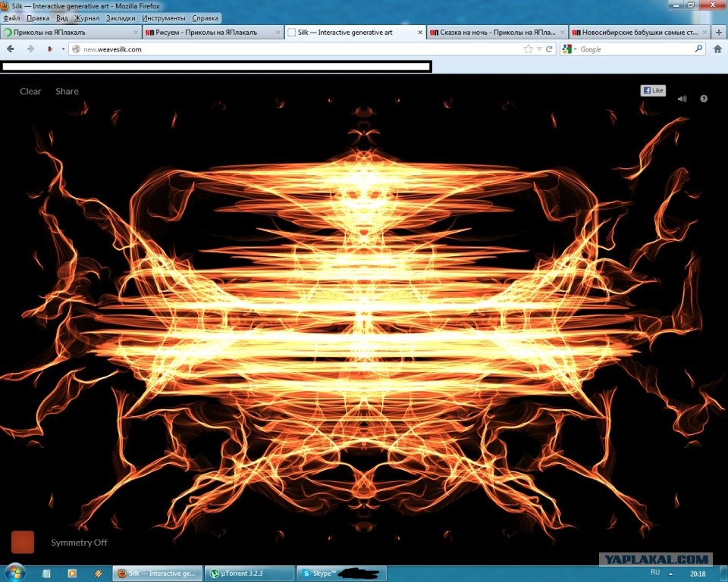
Task: Open the Закладки menu
Action: 121,17
